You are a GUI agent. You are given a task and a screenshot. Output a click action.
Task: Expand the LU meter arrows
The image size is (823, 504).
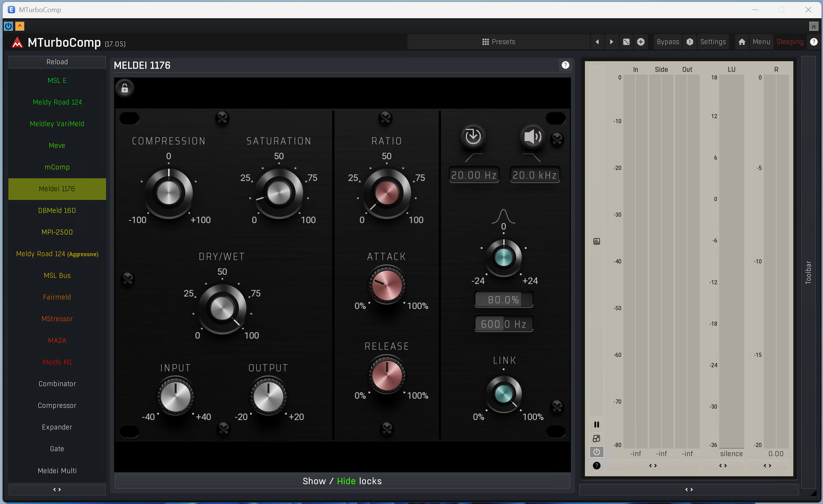point(723,466)
